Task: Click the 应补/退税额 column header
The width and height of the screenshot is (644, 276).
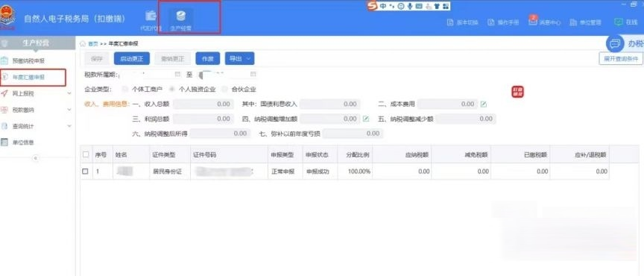Action: point(579,154)
